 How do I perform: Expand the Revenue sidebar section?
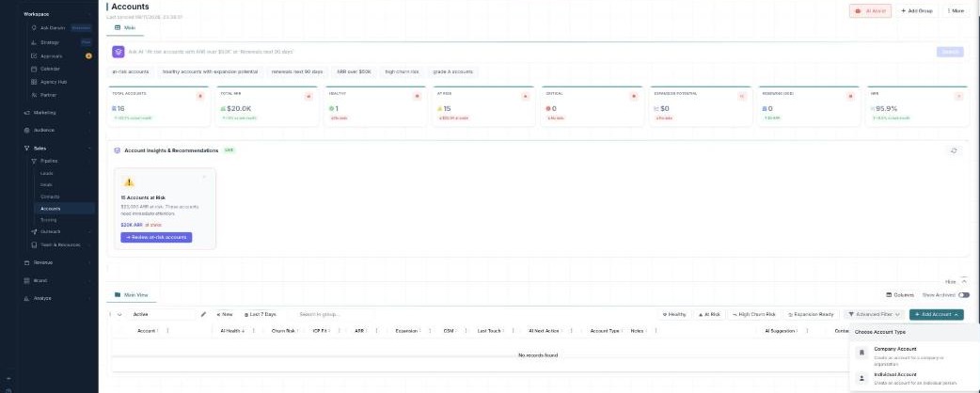(57, 263)
